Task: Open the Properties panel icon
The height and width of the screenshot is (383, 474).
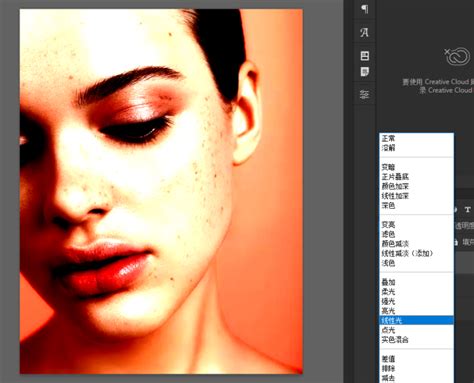Action: [x=365, y=56]
